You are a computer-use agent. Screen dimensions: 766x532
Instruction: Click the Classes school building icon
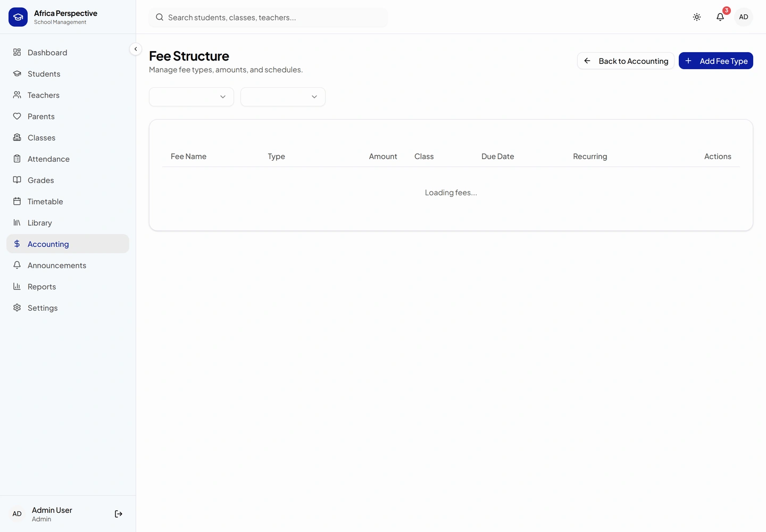click(x=17, y=137)
